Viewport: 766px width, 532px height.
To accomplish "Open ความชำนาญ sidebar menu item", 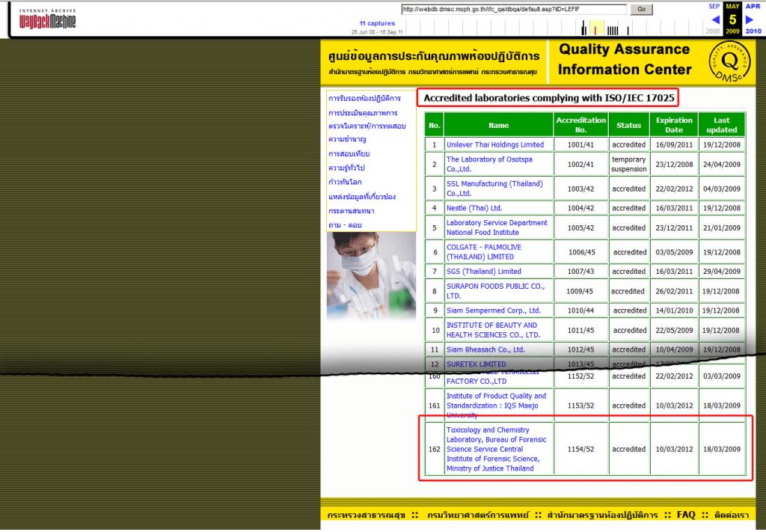I will [347, 140].
